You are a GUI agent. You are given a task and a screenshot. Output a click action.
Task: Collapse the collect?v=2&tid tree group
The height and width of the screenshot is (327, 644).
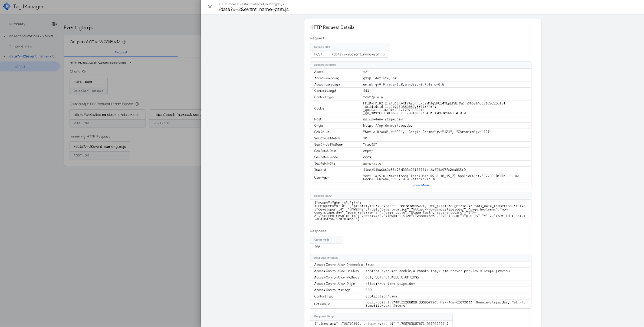tap(4, 36)
